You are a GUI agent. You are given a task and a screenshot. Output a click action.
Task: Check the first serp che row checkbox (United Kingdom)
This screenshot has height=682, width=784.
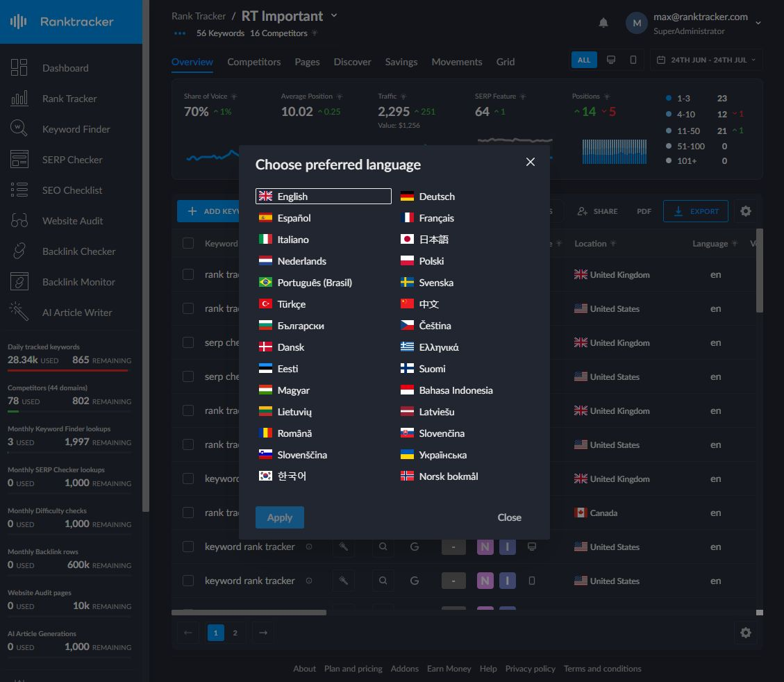pyautogui.click(x=188, y=342)
